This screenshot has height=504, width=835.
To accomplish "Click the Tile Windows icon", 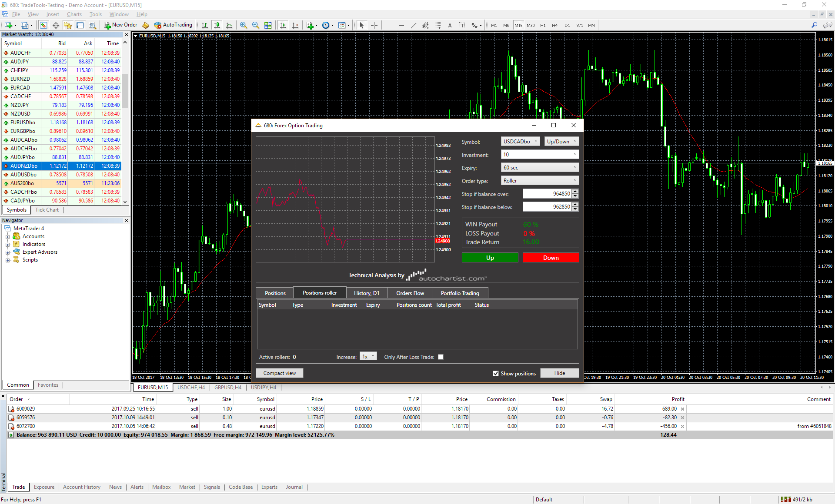I will (x=268, y=25).
